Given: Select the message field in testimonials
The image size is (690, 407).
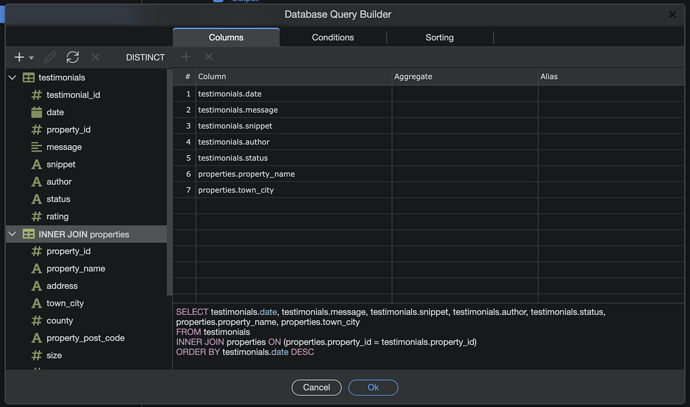Looking at the screenshot, I should (x=64, y=147).
